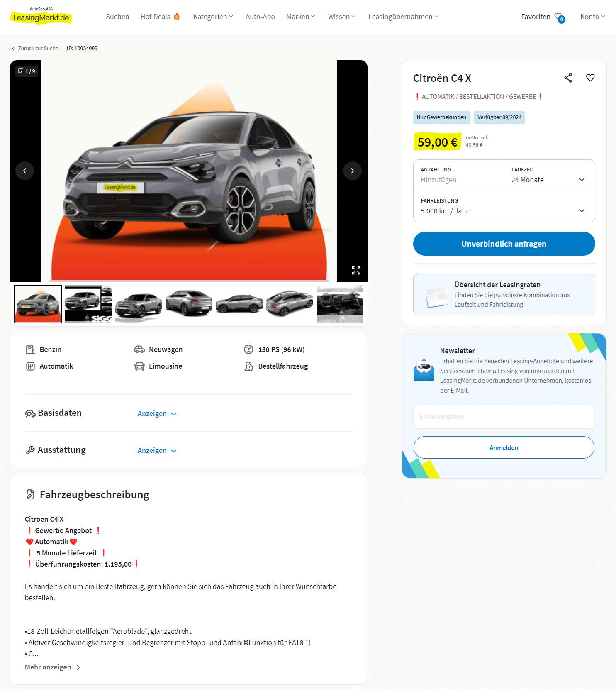Expand the Laufzeit 24 Monate dropdown

pyautogui.click(x=549, y=175)
